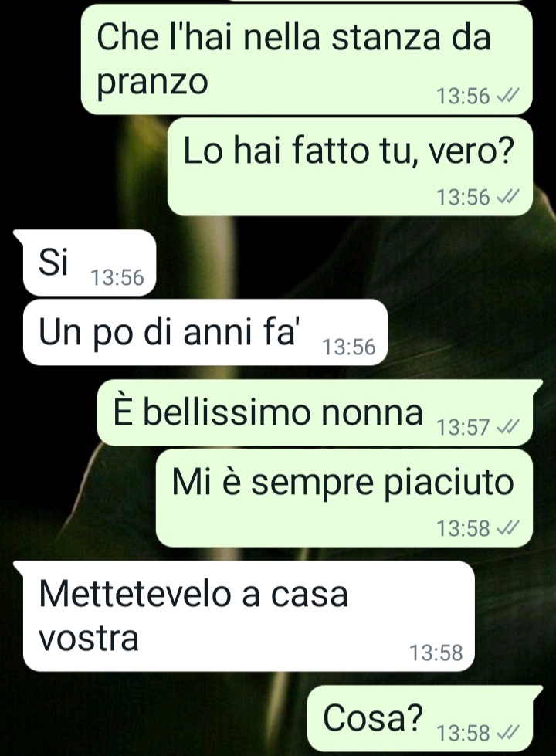The height and width of the screenshot is (756, 556).
Task: Tap the 13:56 timestamp beside 'Si'
Action: pos(117,278)
